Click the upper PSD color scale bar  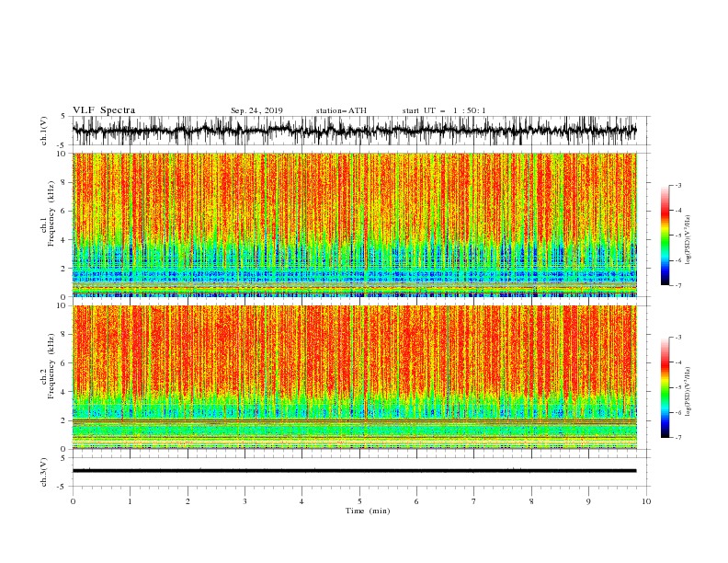tap(665, 236)
